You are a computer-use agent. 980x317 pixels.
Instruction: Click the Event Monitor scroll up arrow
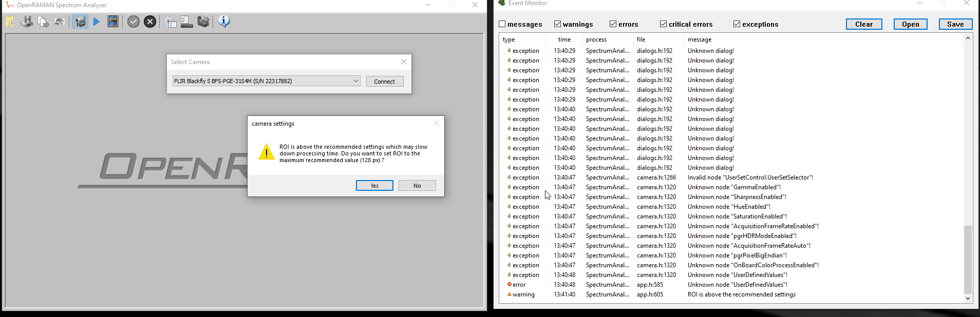coord(968,38)
